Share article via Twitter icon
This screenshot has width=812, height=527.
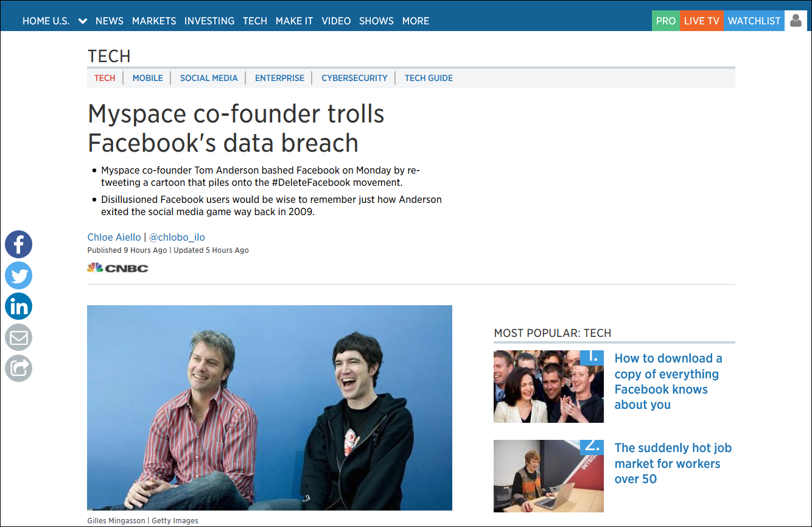tap(19, 275)
